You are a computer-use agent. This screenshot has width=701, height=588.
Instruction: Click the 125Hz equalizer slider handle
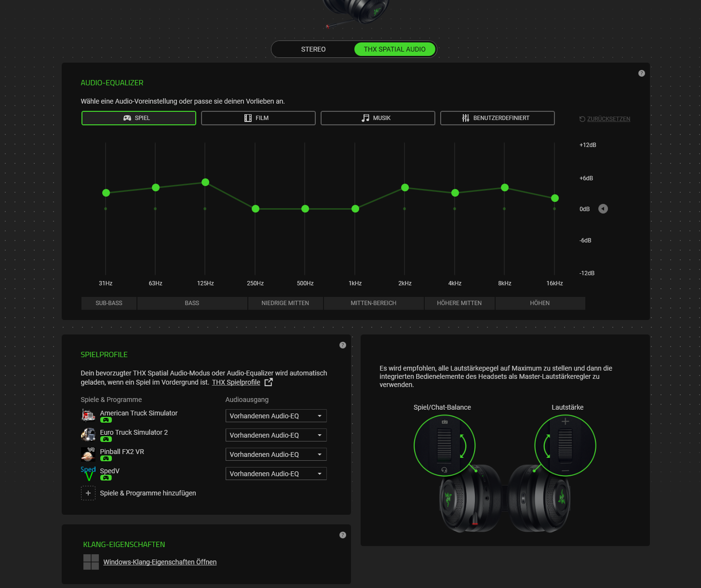click(x=205, y=182)
